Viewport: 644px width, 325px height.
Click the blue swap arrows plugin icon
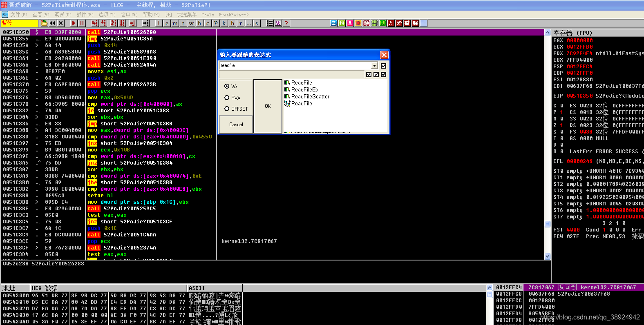point(334,23)
